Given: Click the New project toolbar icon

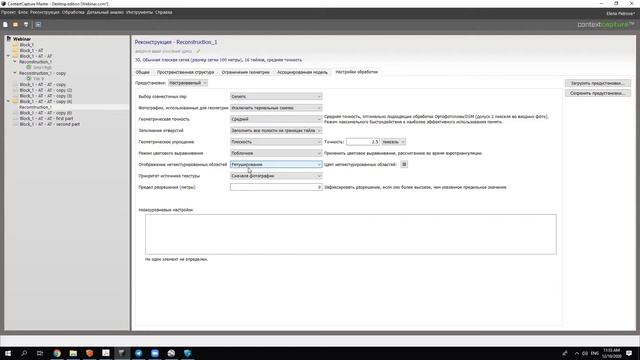Looking at the screenshot, I should coord(5,24).
